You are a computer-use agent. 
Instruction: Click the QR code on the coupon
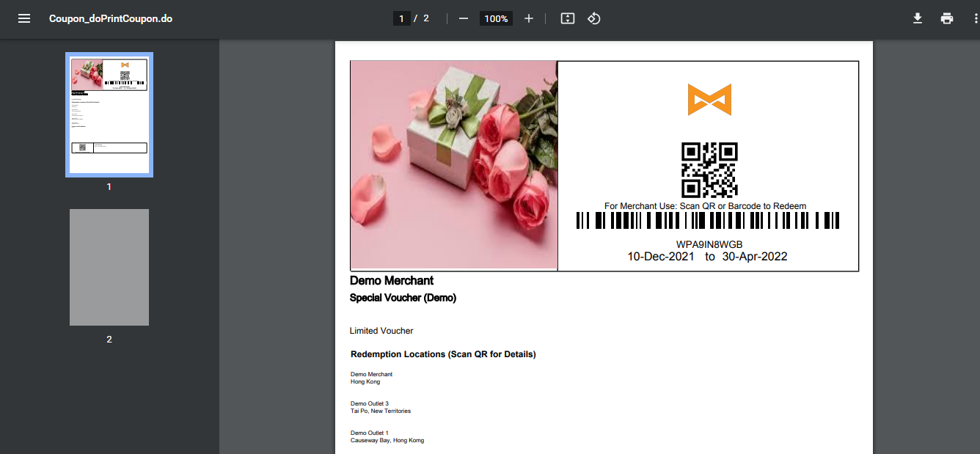tap(709, 170)
